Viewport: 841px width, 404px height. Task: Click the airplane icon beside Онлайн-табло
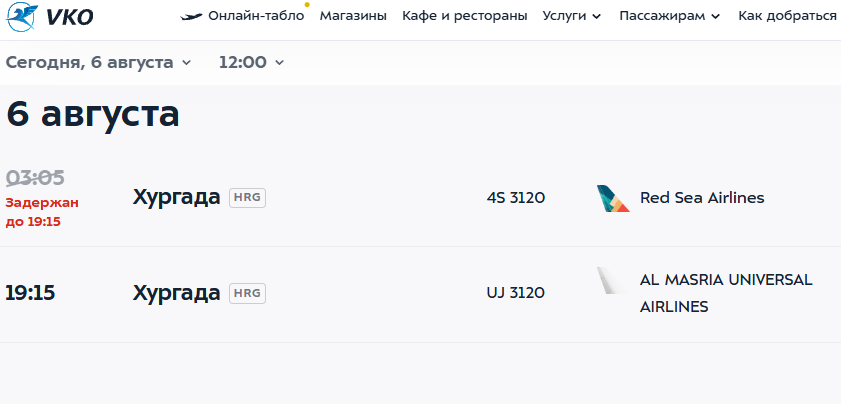coord(191,16)
